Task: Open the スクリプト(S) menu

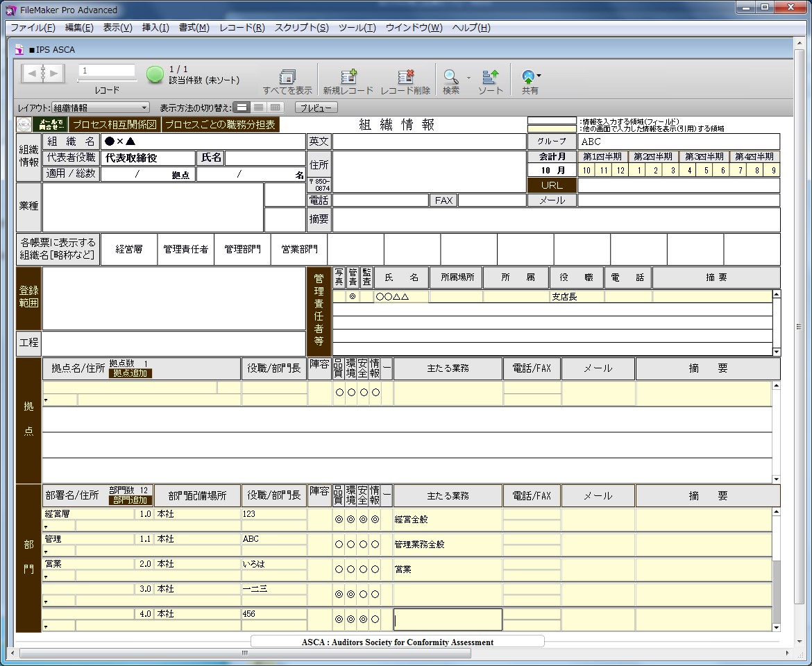Action: point(301,28)
